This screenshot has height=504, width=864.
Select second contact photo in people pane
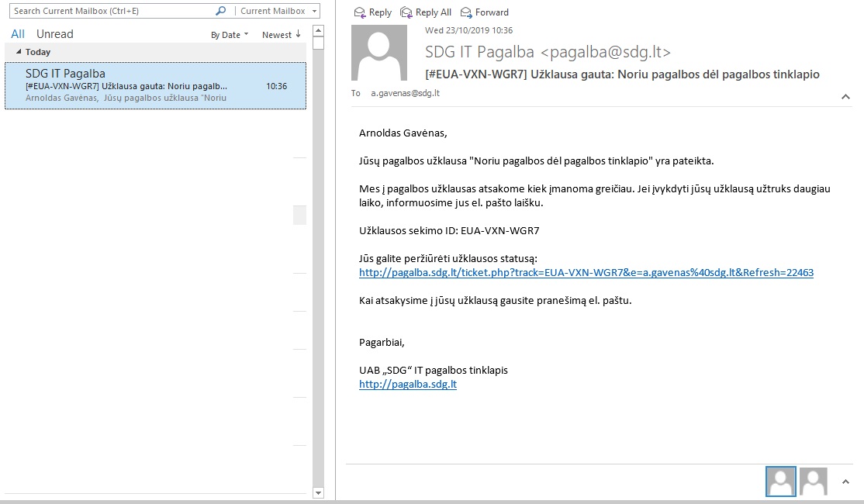tap(814, 482)
